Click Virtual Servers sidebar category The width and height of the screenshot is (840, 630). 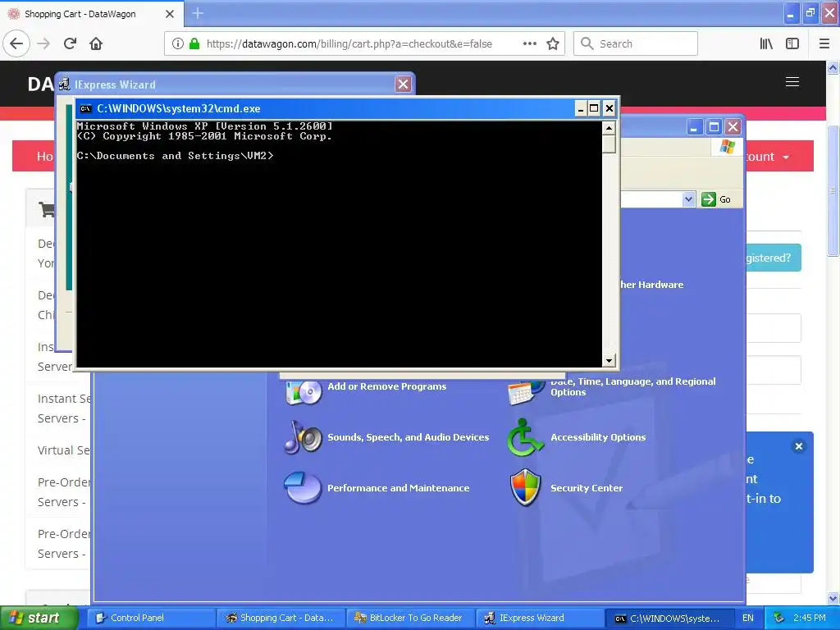pos(64,450)
